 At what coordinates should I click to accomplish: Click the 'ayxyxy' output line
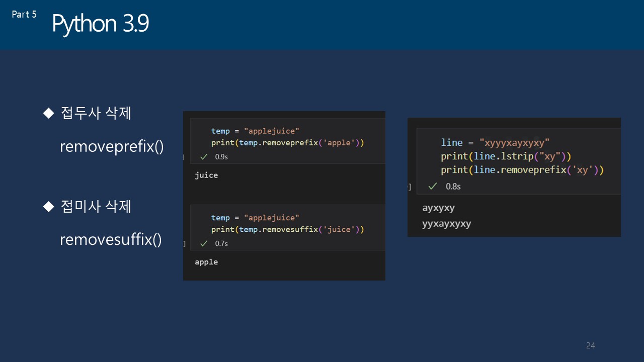(x=439, y=208)
